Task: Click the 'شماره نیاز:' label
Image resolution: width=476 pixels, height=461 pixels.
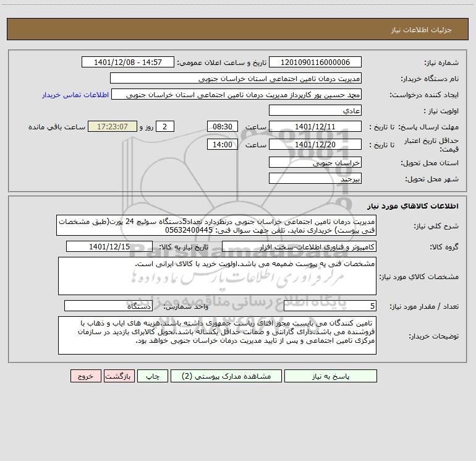Action: (x=441, y=62)
